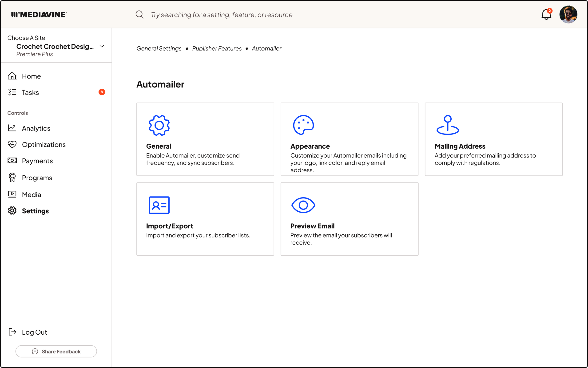Click the notification bell icon
588x368 pixels.
click(x=546, y=15)
